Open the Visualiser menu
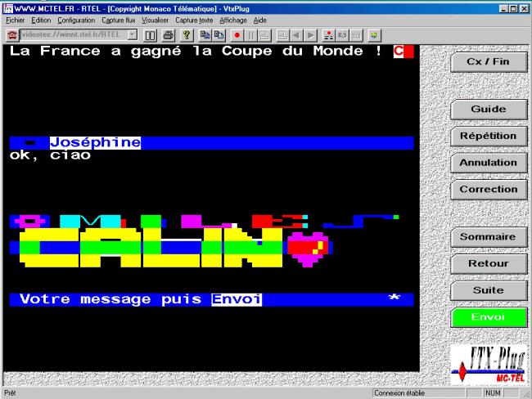Screen dimensions: 532x399 155,20
